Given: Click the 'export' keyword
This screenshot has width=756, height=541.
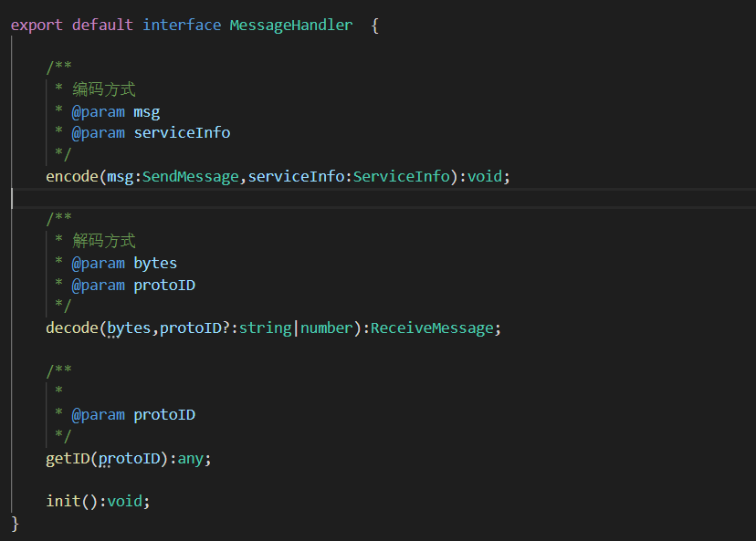Looking at the screenshot, I should (x=37, y=25).
